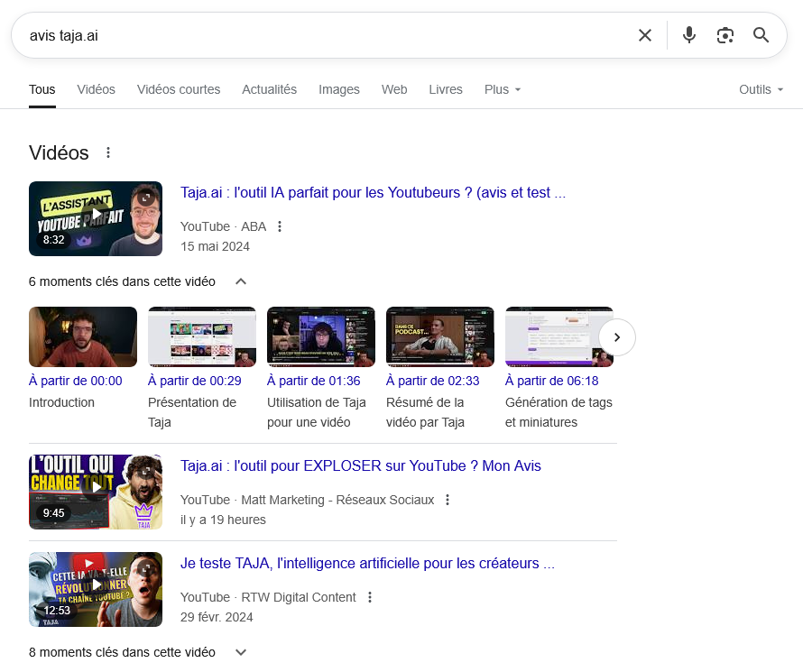Play the 12:53 Cette IA va-t-elle révolutionner thumbnail
Screen dimensions: 803x672
coord(96,590)
